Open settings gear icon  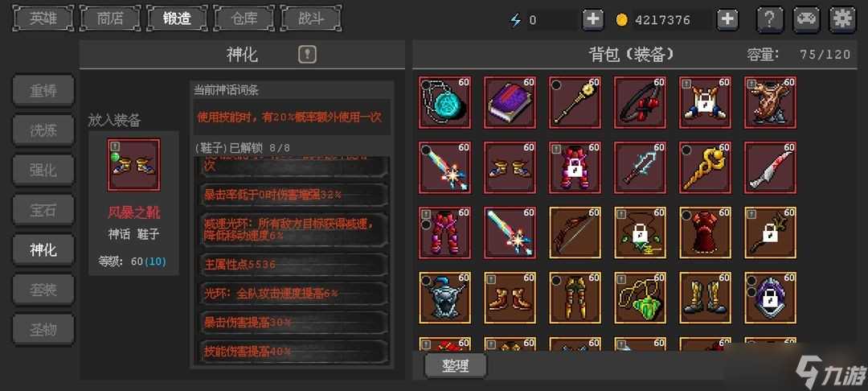(x=842, y=20)
